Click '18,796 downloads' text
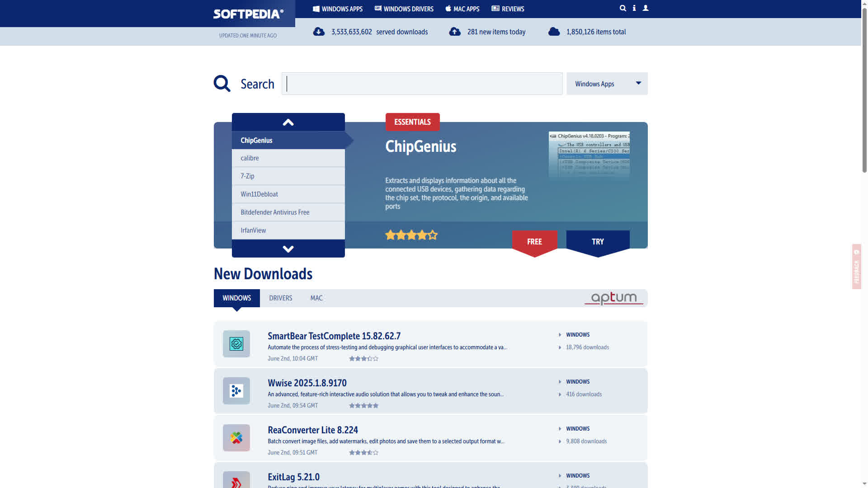Image resolution: width=868 pixels, height=488 pixels. pyautogui.click(x=587, y=347)
